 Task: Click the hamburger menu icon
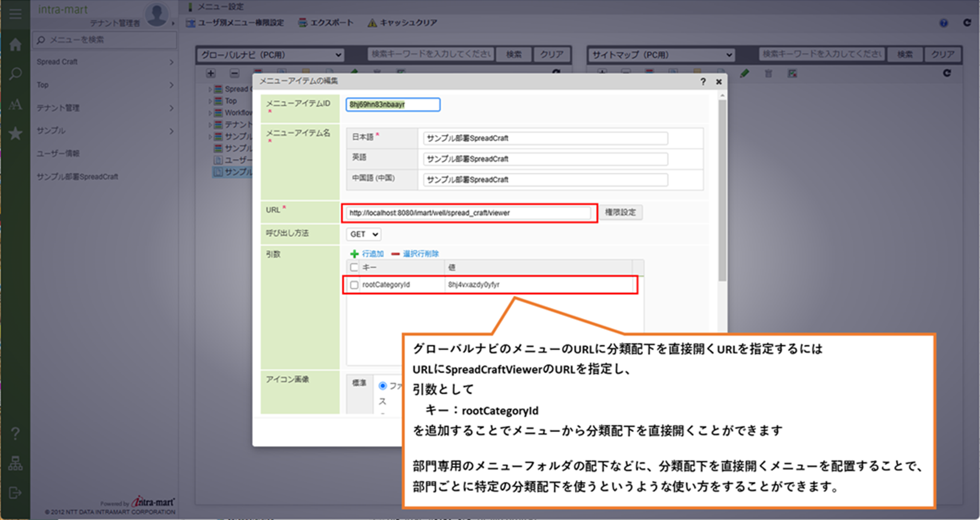pos(15,14)
